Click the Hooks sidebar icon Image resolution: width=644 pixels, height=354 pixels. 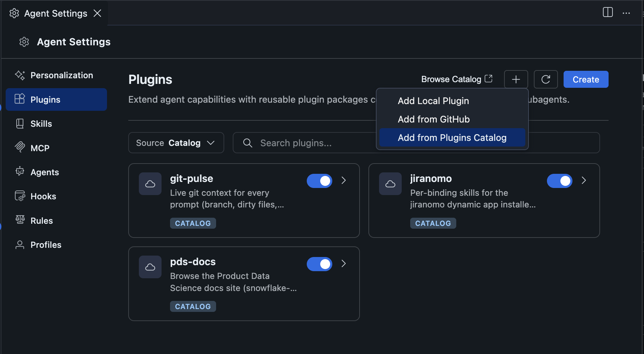pyautogui.click(x=20, y=196)
